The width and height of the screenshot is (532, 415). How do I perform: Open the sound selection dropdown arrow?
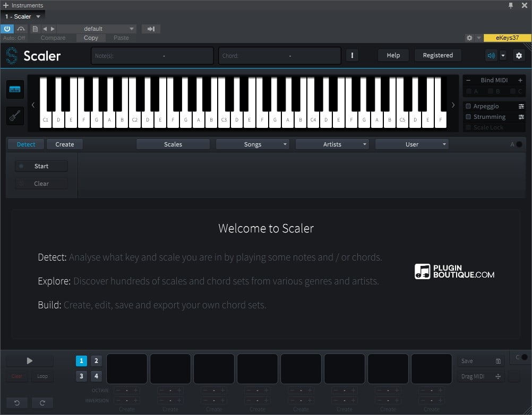(503, 55)
